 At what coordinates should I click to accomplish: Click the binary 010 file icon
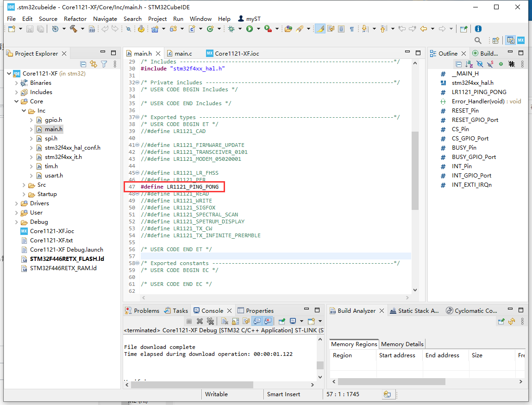tap(92, 29)
